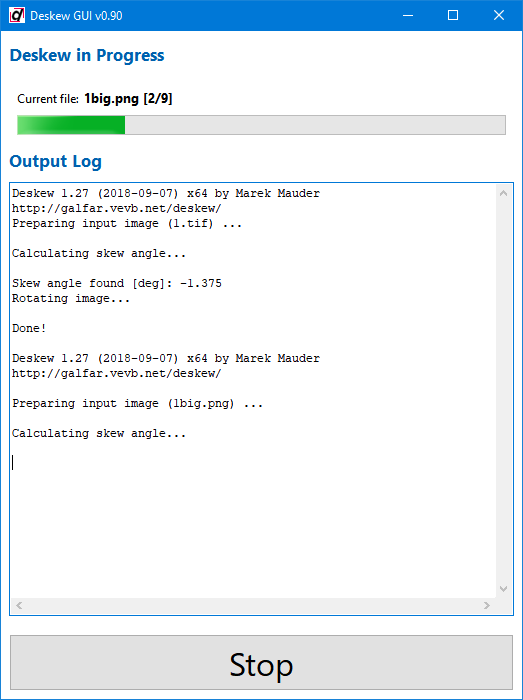This screenshot has height=700, width=523.
Task: Close the Deskew GUI window
Action: point(499,16)
